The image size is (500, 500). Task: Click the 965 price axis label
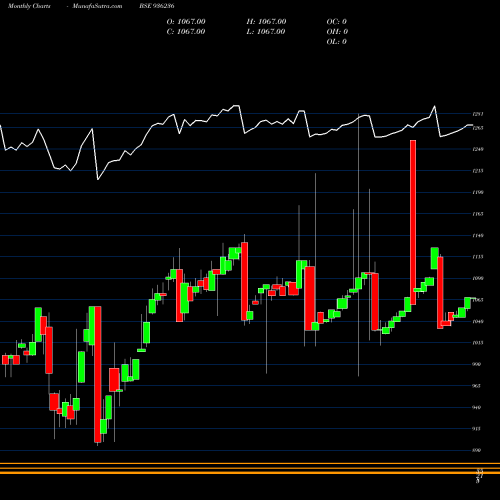pyautogui.click(x=477, y=386)
